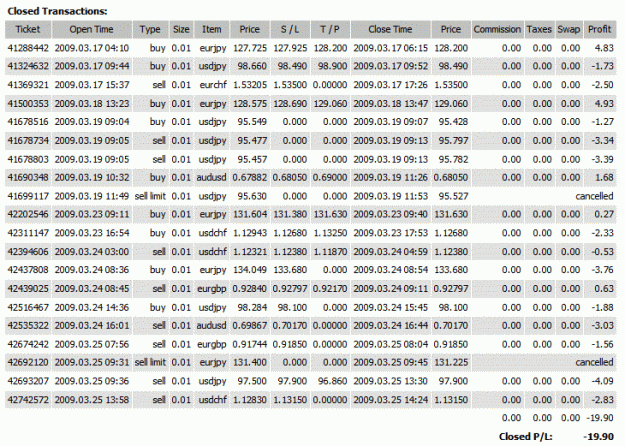Click close time 2009.03.17 06:15
Screen dimensions: 625x446
[x=390, y=48]
